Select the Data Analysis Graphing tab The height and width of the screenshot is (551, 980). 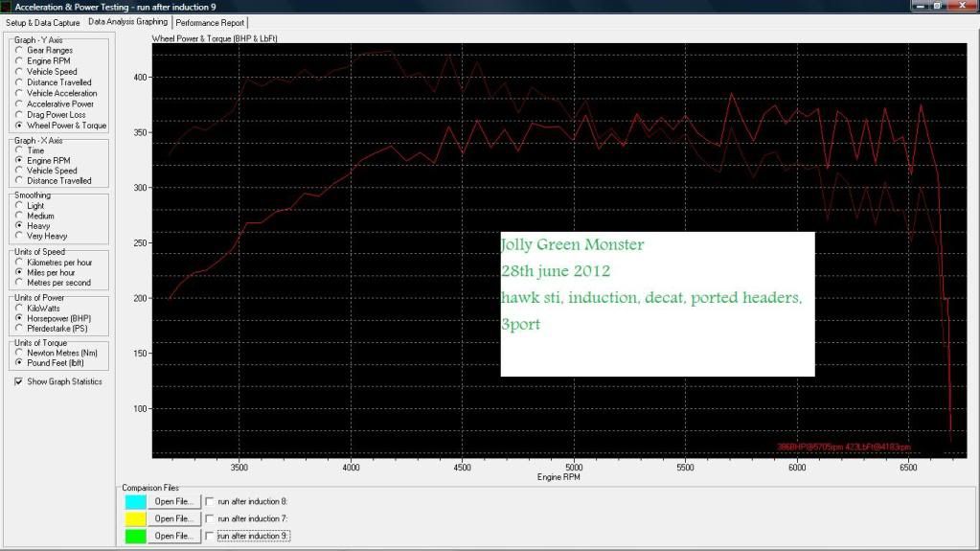pos(127,22)
